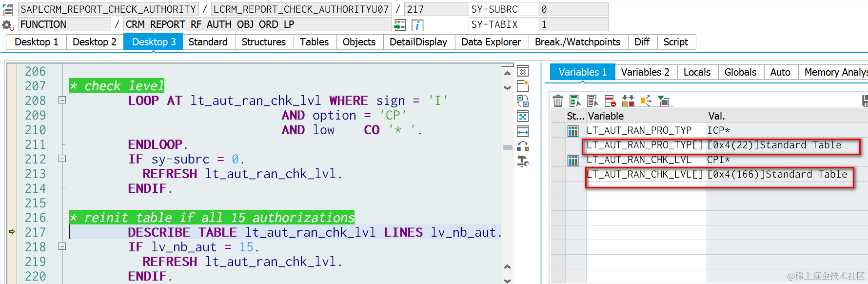Open the Tables tab

tap(315, 42)
